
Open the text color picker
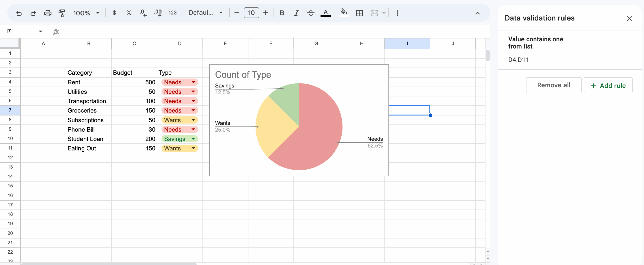326,13
